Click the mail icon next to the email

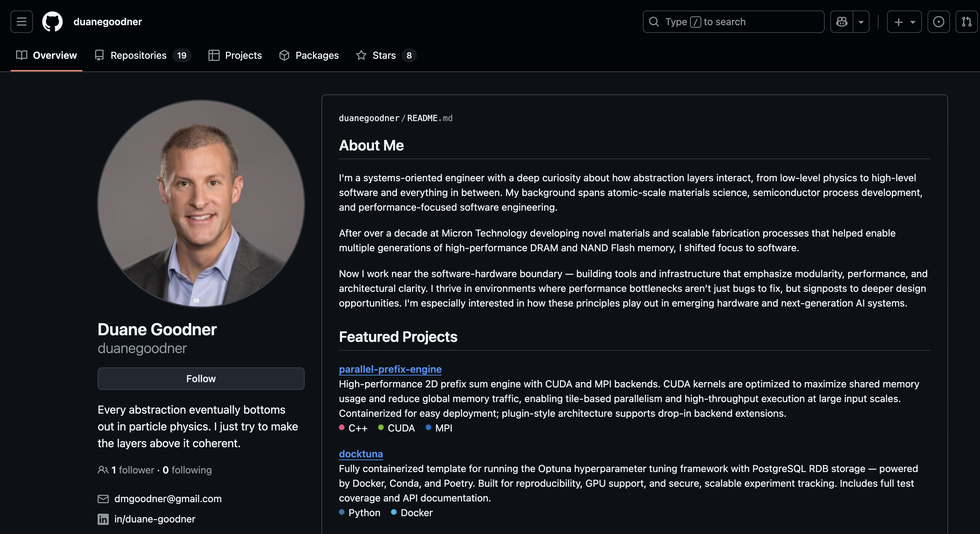coord(103,499)
